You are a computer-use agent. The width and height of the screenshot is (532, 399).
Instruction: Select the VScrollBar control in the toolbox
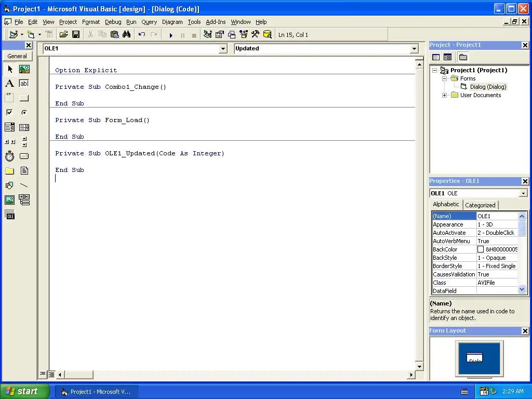(x=24, y=142)
